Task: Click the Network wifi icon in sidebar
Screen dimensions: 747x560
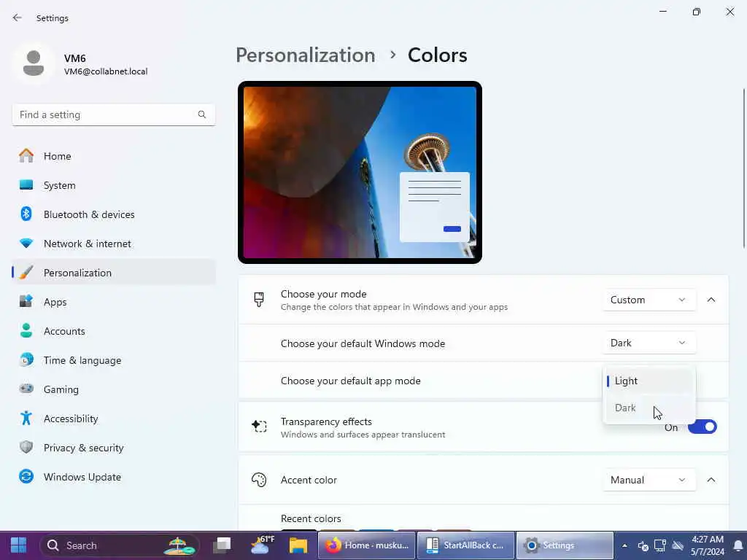Action: 26,244
